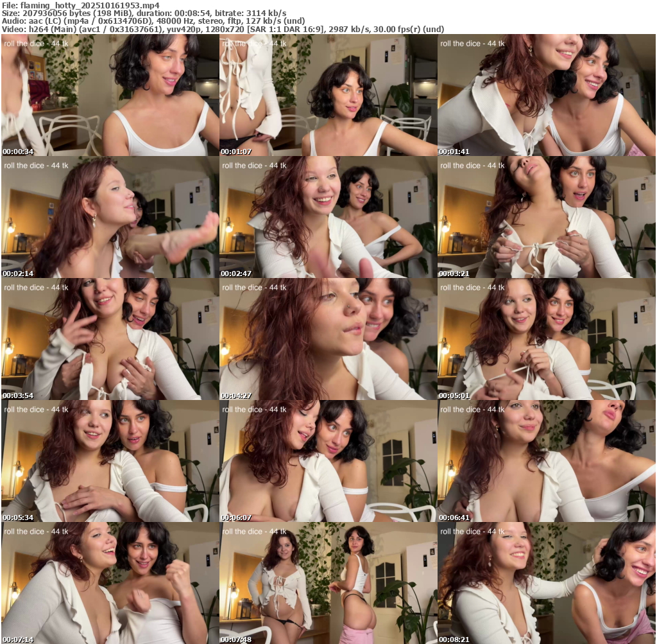Click the Video h264 stream info line
657x644 pixels.
223,29
